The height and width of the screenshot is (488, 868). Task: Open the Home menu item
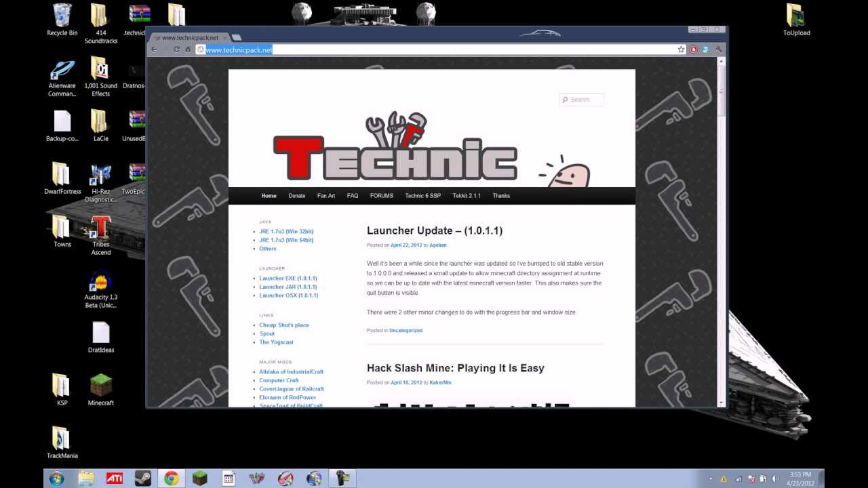click(x=269, y=196)
